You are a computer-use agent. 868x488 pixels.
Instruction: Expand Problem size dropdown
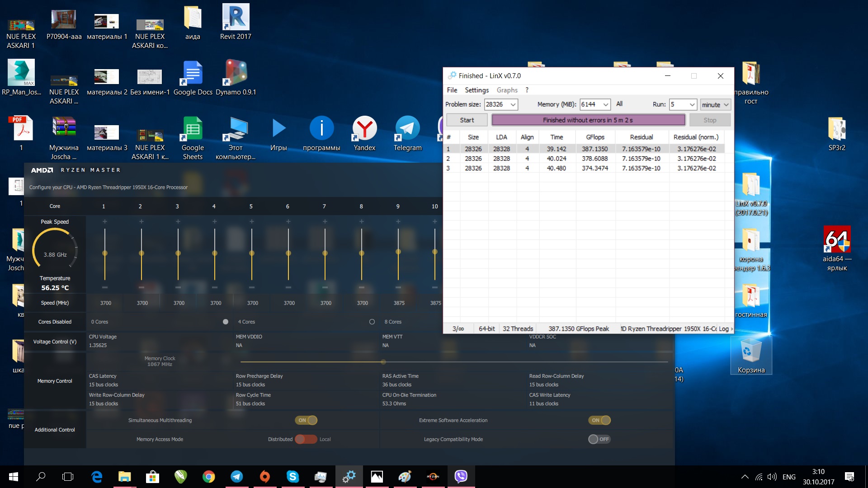(x=513, y=104)
